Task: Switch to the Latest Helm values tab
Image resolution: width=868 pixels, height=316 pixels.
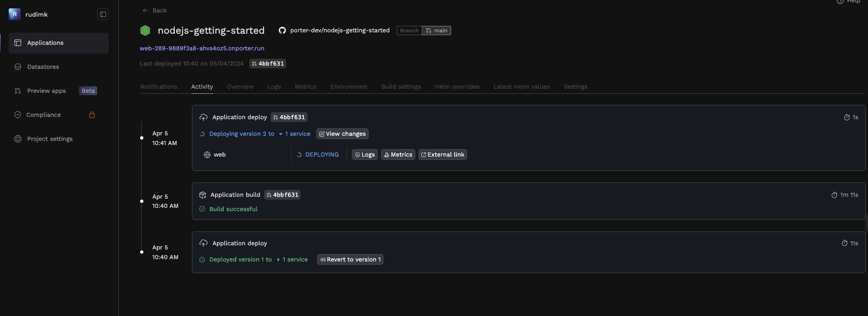Action: pos(522,87)
